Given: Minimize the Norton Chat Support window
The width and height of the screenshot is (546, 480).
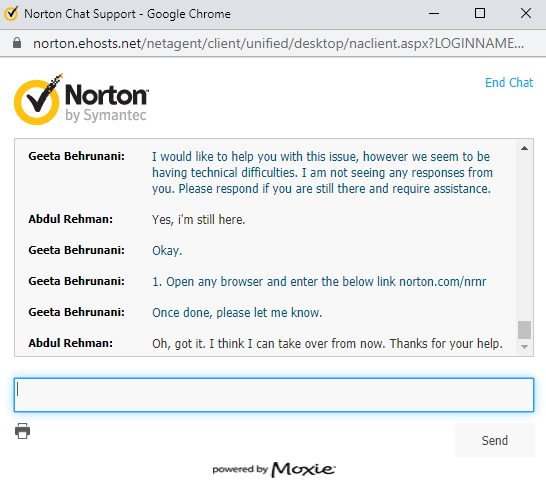Looking at the screenshot, I should click(434, 14).
